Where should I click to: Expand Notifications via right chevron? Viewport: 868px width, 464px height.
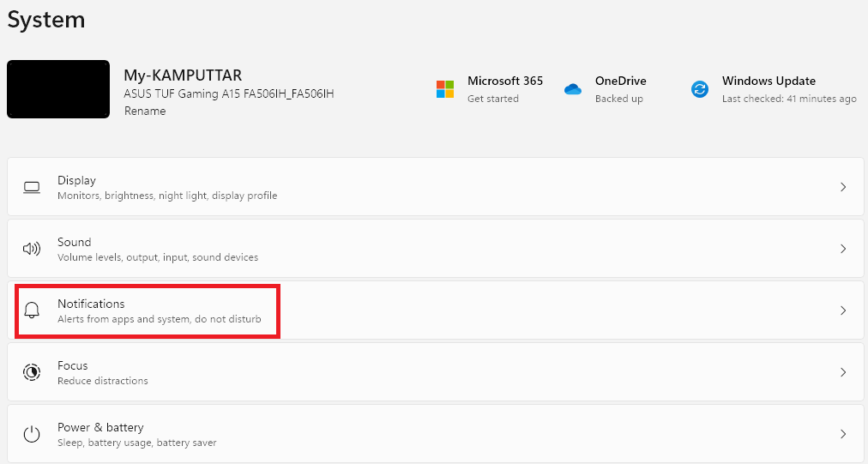coord(843,310)
